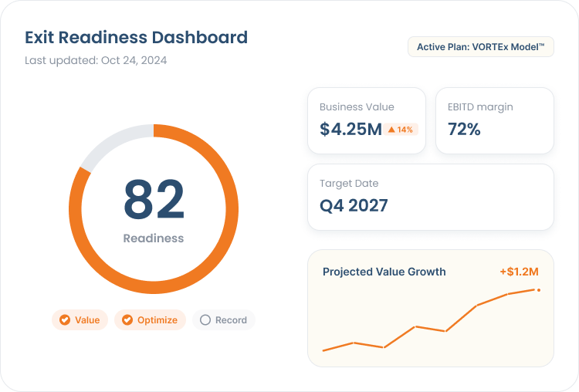Click the 82 Readiness score number
The width and height of the screenshot is (579, 392).
click(154, 199)
